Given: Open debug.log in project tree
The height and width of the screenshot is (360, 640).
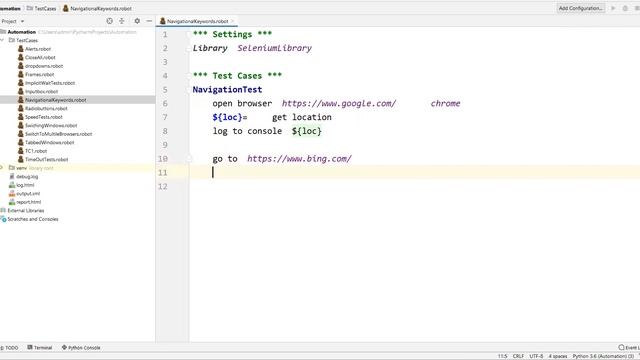Looking at the screenshot, I should [x=27, y=177].
